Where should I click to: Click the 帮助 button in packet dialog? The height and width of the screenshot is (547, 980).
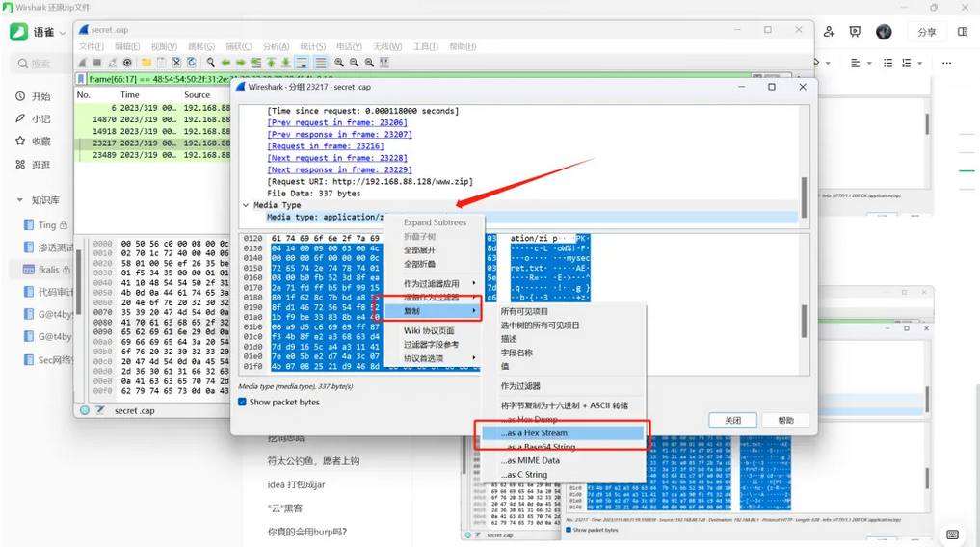pyautogui.click(x=785, y=420)
